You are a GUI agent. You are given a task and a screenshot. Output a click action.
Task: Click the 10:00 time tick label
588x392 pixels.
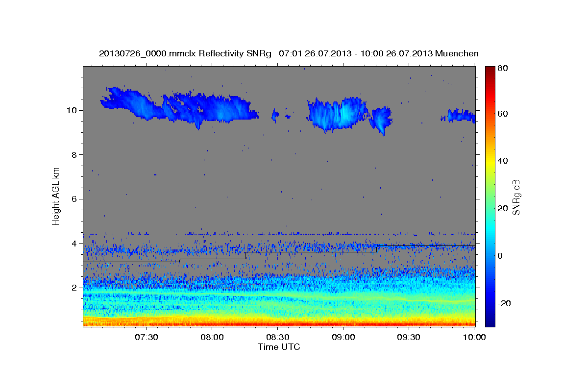(474, 337)
